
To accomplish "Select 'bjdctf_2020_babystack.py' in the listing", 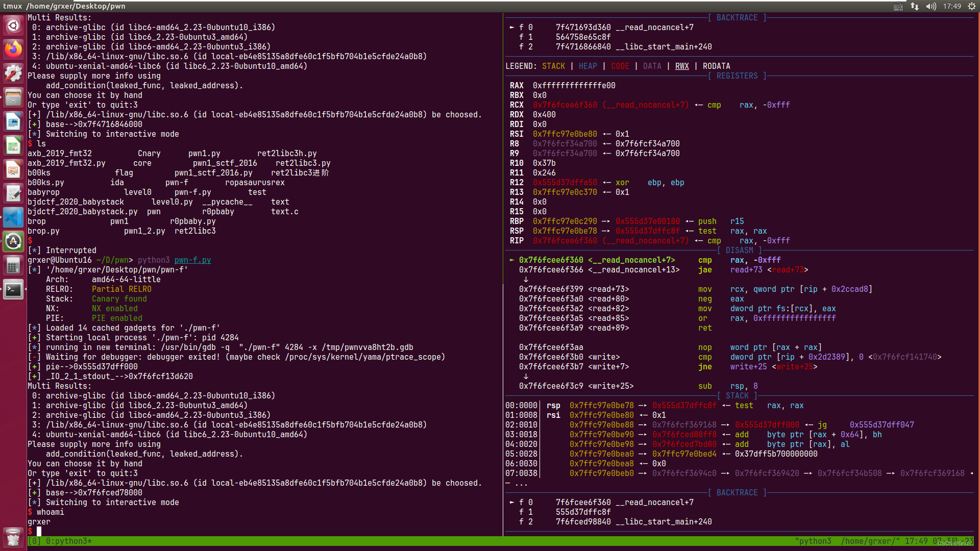I will (83, 211).
